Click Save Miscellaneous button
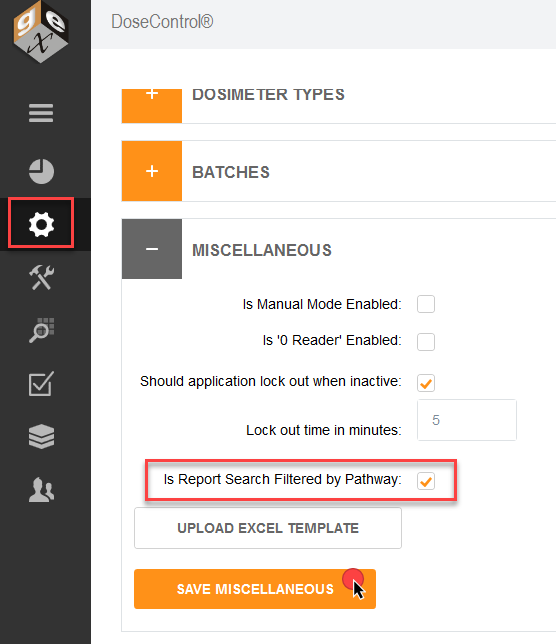The image size is (556, 644). 255,589
